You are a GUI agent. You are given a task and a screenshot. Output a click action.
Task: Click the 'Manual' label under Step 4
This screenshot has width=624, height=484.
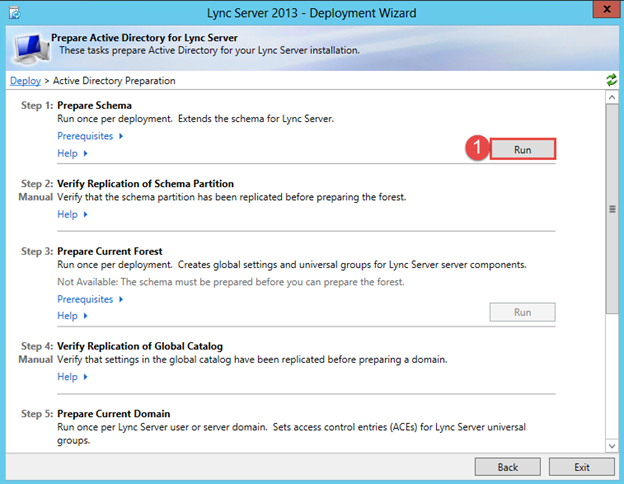click(36, 359)
